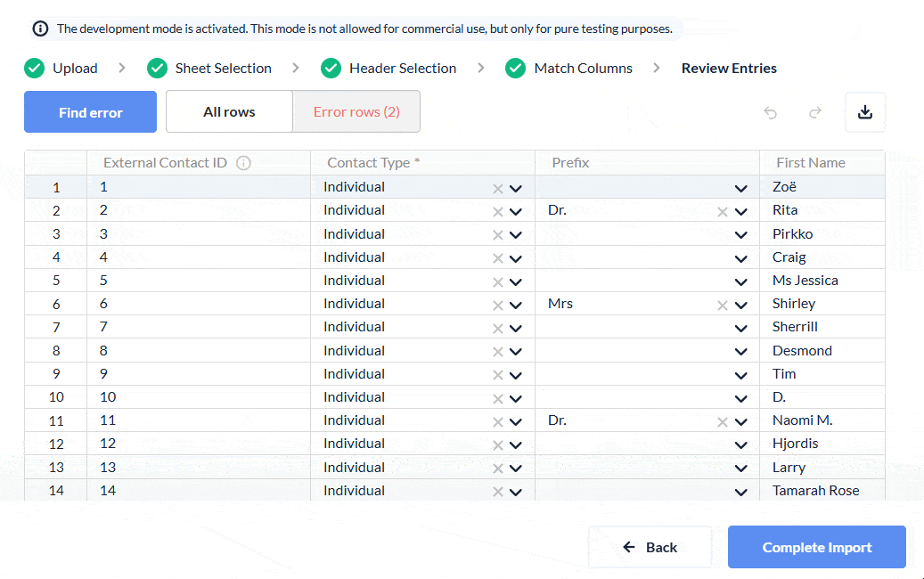
Task: Click development mode info icon
Action: 40,29
